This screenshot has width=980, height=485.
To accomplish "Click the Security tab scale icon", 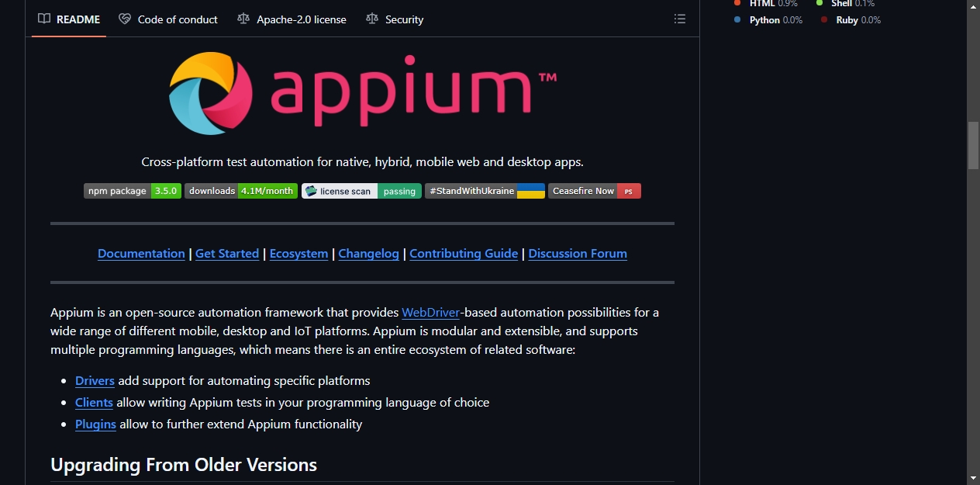I will (372, 19).
